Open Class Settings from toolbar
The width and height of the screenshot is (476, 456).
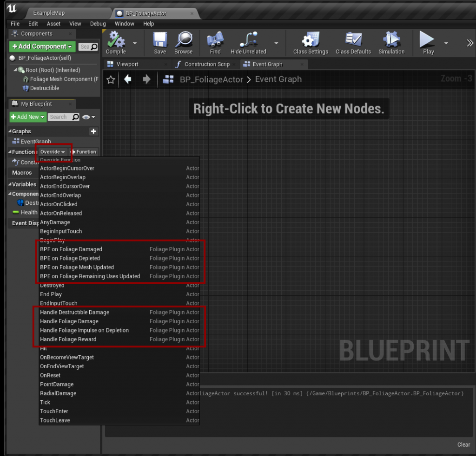[x=311, y=43]
